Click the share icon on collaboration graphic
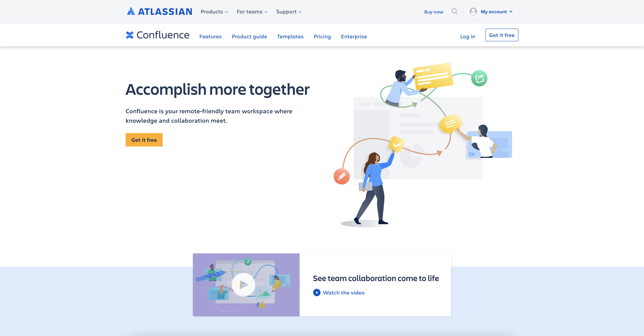644x336 pixels. (480, 78)
